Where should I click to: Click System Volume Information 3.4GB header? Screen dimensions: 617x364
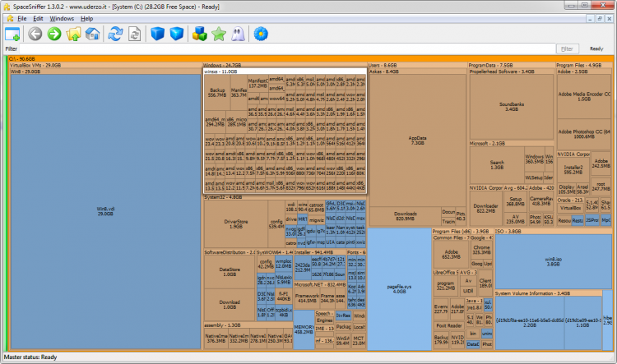point(548,293)
